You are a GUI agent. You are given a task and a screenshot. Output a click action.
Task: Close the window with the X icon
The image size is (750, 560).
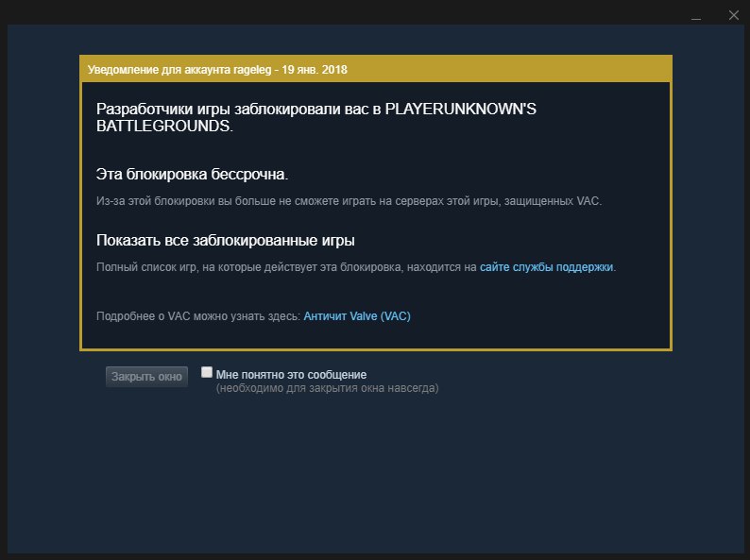click(733, 15)
